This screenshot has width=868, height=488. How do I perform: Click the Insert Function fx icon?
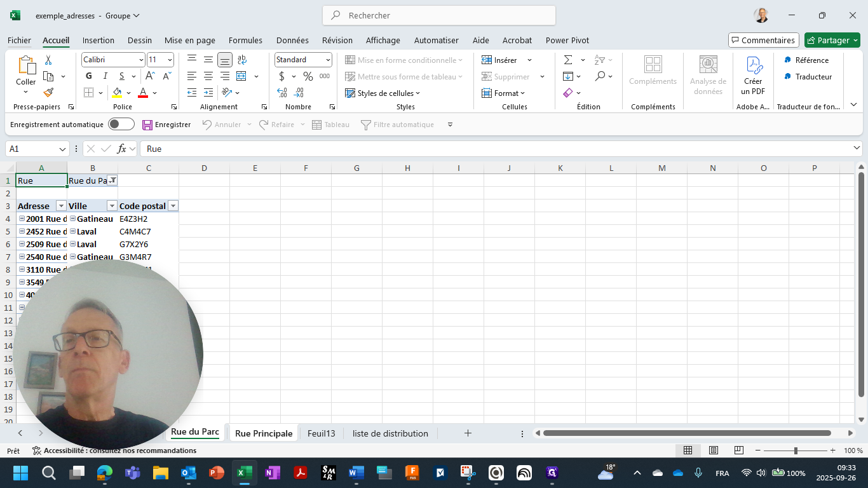point(121,149)
